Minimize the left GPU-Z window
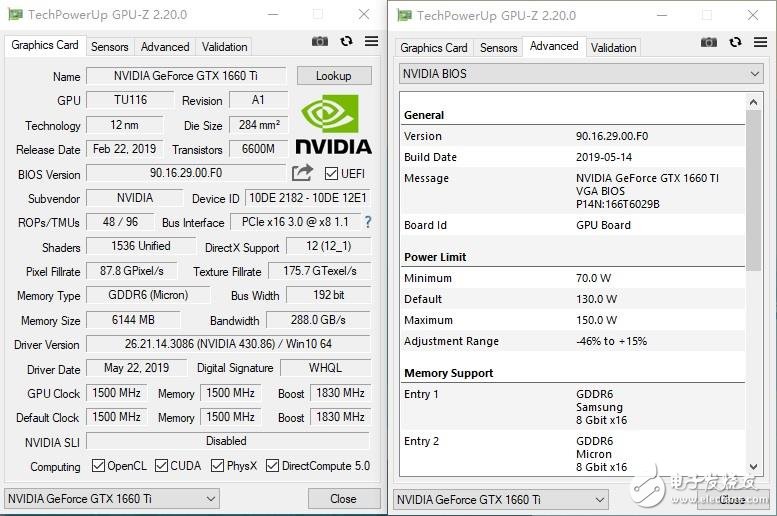 273,14
